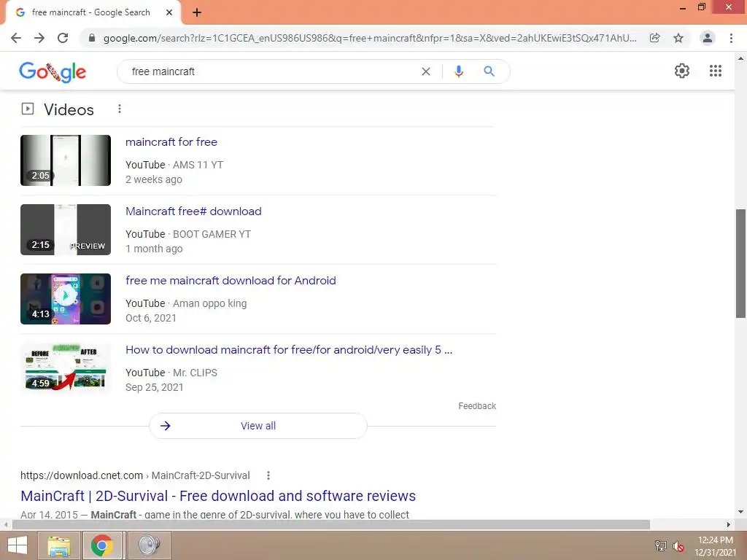Reload the current page
This screenshot has height=560, width=747.
(x=63, y=38)
